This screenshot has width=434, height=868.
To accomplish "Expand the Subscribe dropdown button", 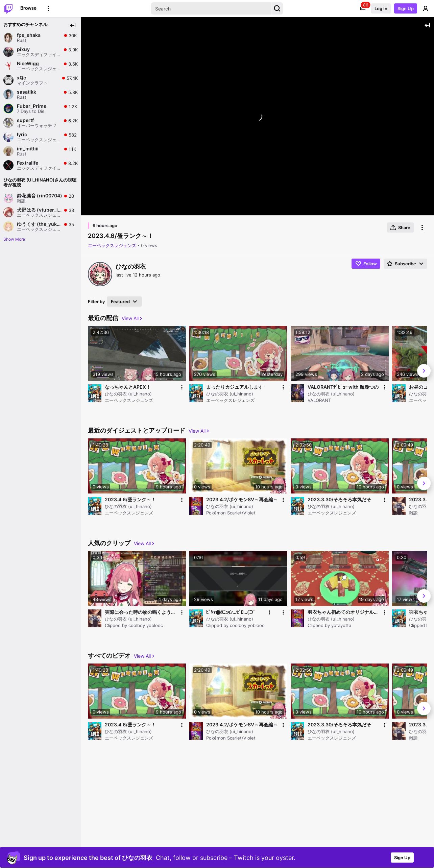I will point(405,264).
